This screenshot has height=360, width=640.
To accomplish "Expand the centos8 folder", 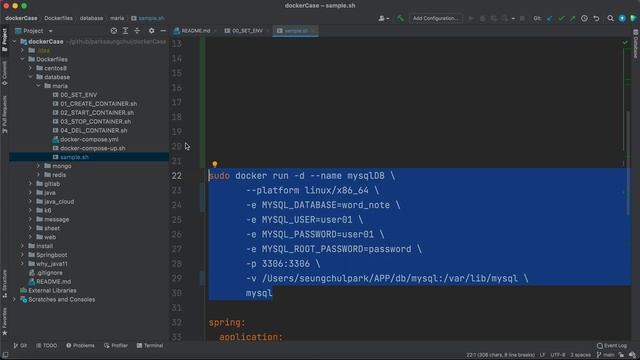I will pos(31,68).
